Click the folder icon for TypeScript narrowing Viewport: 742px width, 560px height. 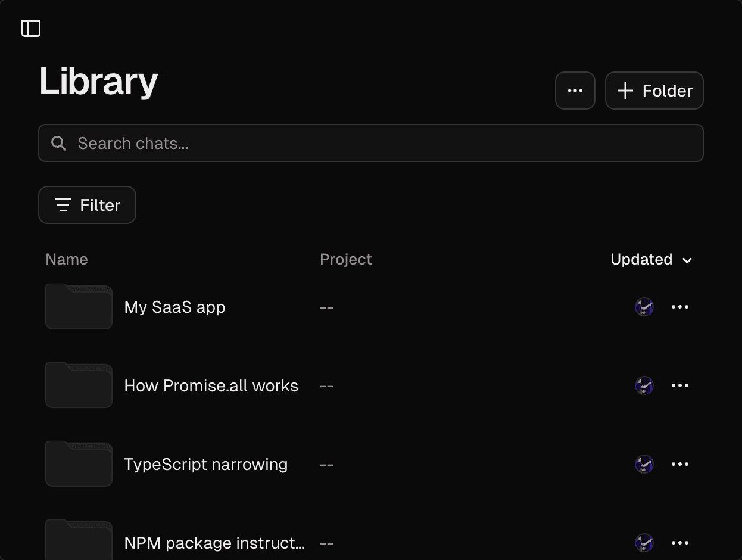coord(79,463)
